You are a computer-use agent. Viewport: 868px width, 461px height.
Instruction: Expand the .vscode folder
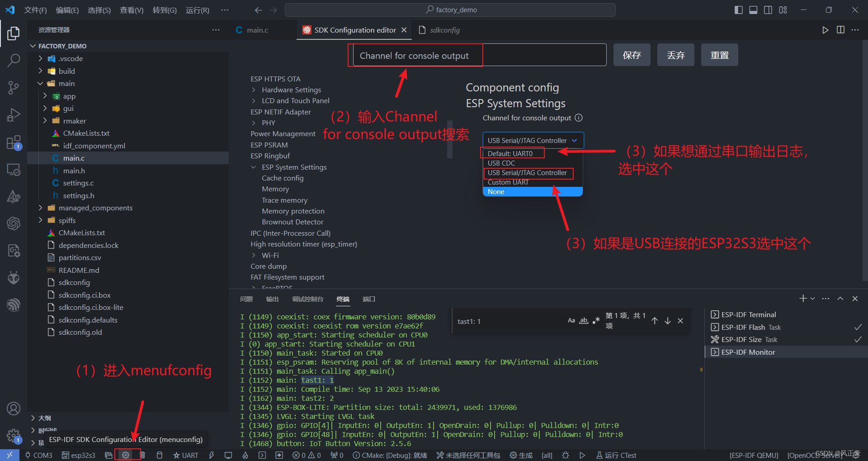point(40,58)
